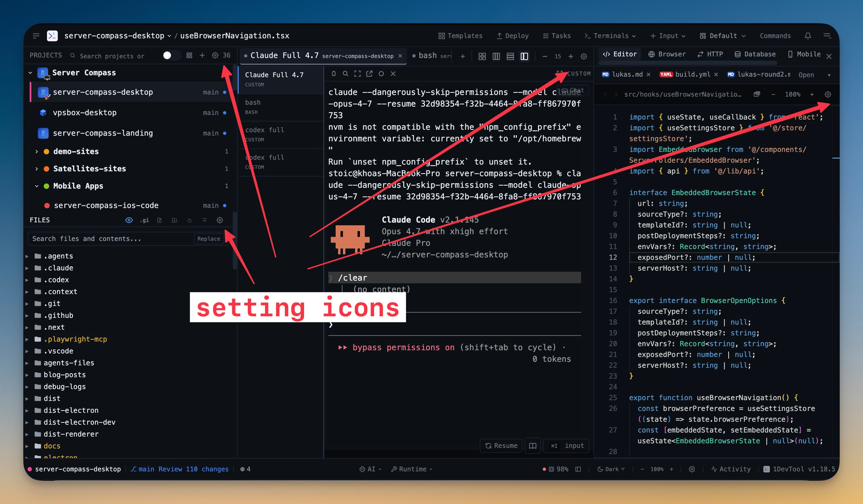Screen dimensions: 863x504
Task: Toggle file visibility eye in Files header
Action: click(129, 220)
